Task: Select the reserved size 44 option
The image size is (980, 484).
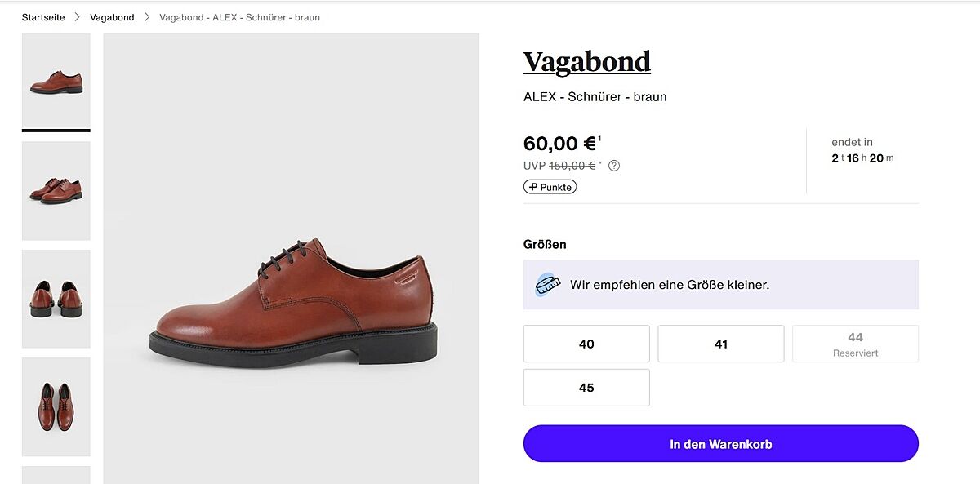Action: coord(855,344)
